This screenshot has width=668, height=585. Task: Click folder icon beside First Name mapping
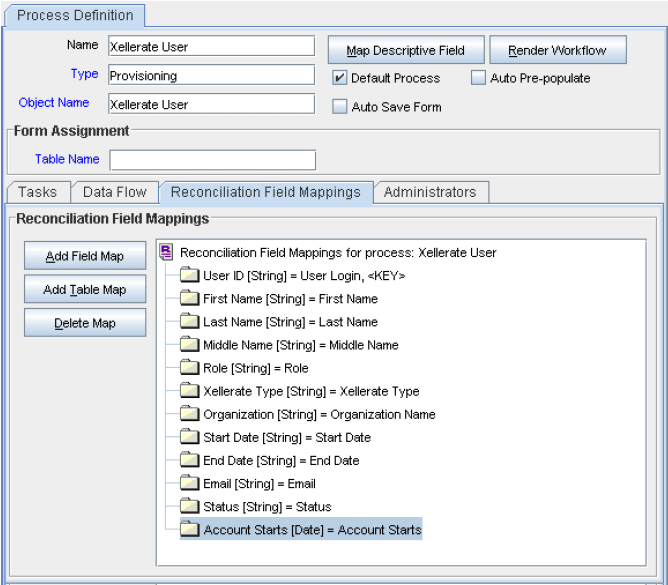click(x=189, y=298)
